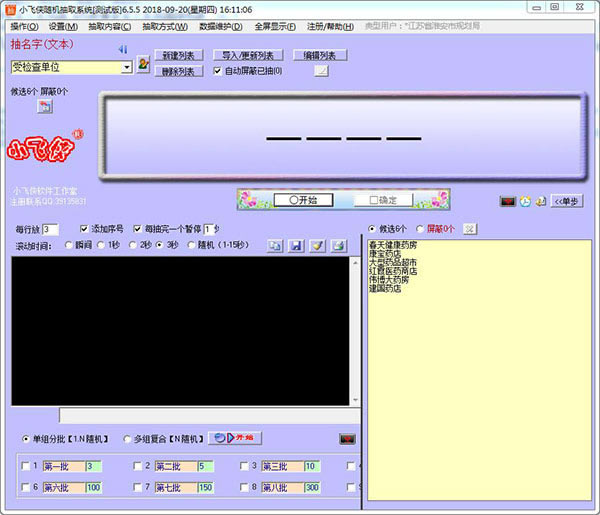This screenshot has height=515, width=600.
Task: Select the 屏蔽0个 radio button
Action: coord(420,229)
